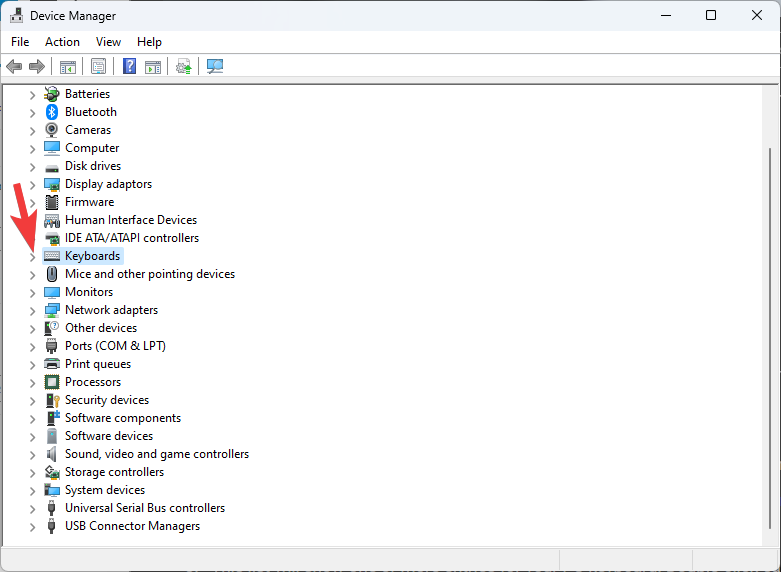This screenshot has height=572, width=781.
Task: Select the Computer row label
Action: click(x=92, y=148)
